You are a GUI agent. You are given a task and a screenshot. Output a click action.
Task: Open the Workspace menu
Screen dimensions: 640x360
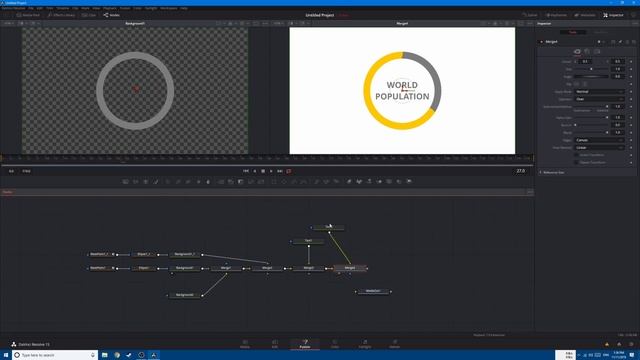(x=169, y=8)
